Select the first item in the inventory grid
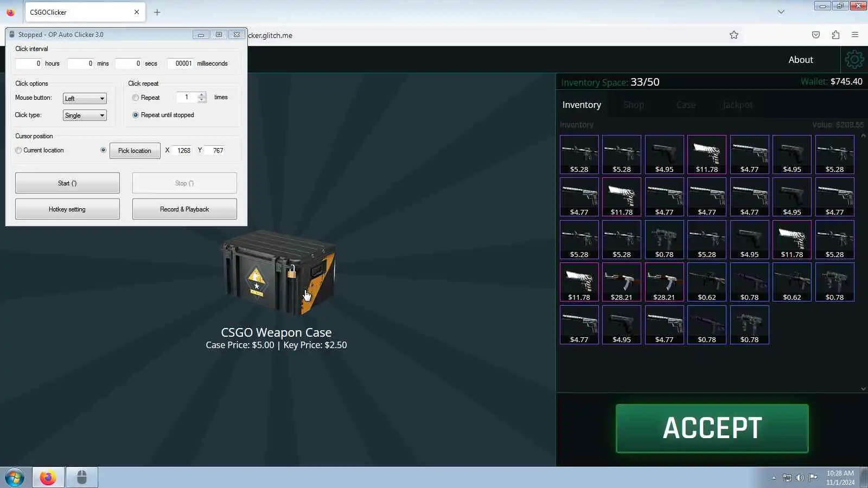The width and height of the screenshot is (868, 488). coord(579,155)
